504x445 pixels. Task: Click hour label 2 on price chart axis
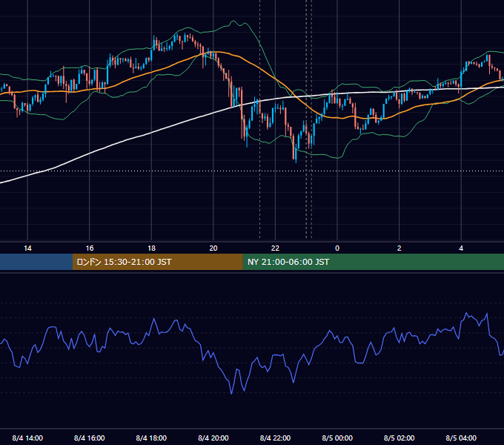click(x=399, y=248)
